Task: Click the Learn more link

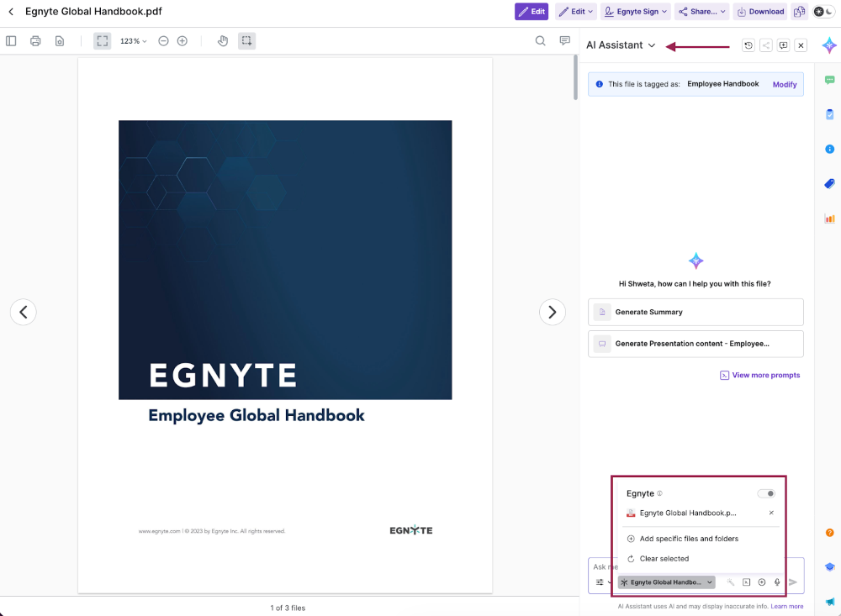Action: pos(786,606)
